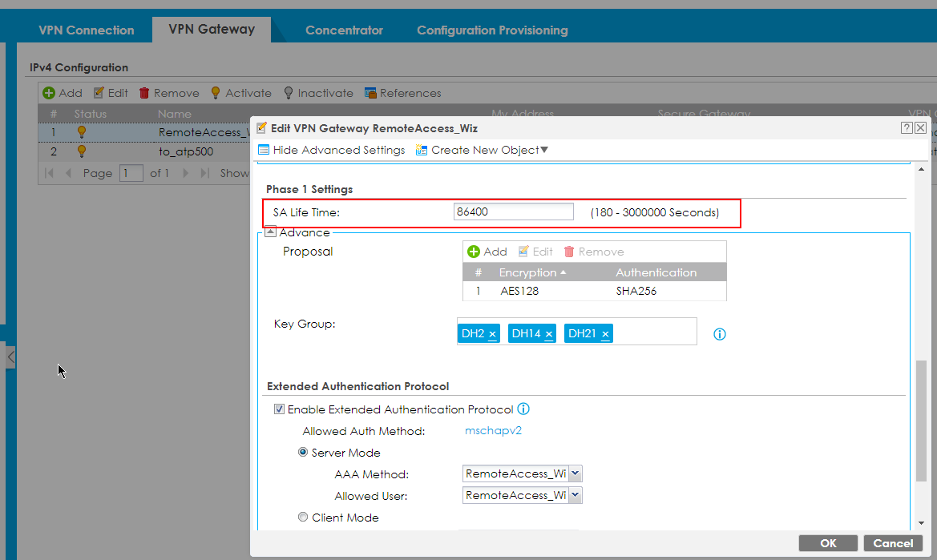Open References for the selected gateway
This screenshot has width=937, height=560.
(402, 93)
